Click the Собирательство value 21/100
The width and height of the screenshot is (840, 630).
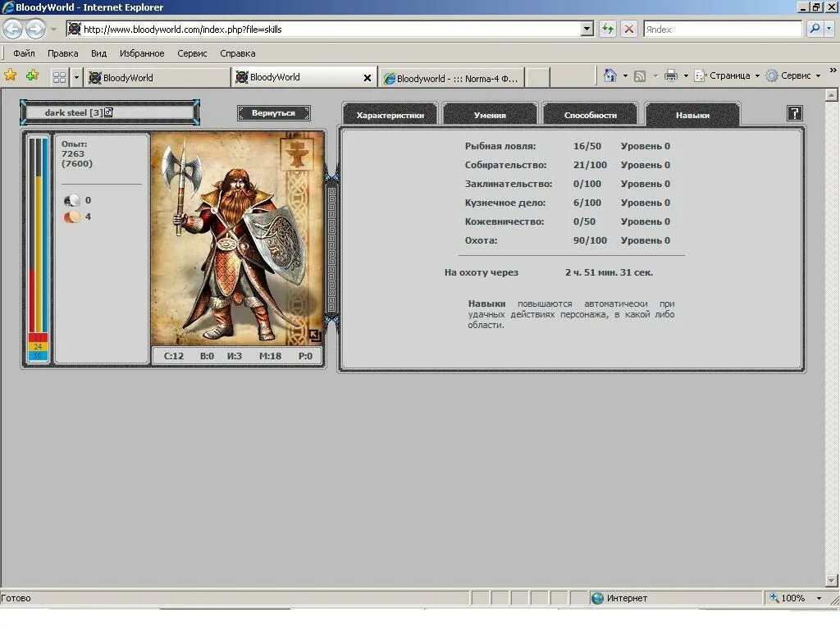[x=590, y=165]
